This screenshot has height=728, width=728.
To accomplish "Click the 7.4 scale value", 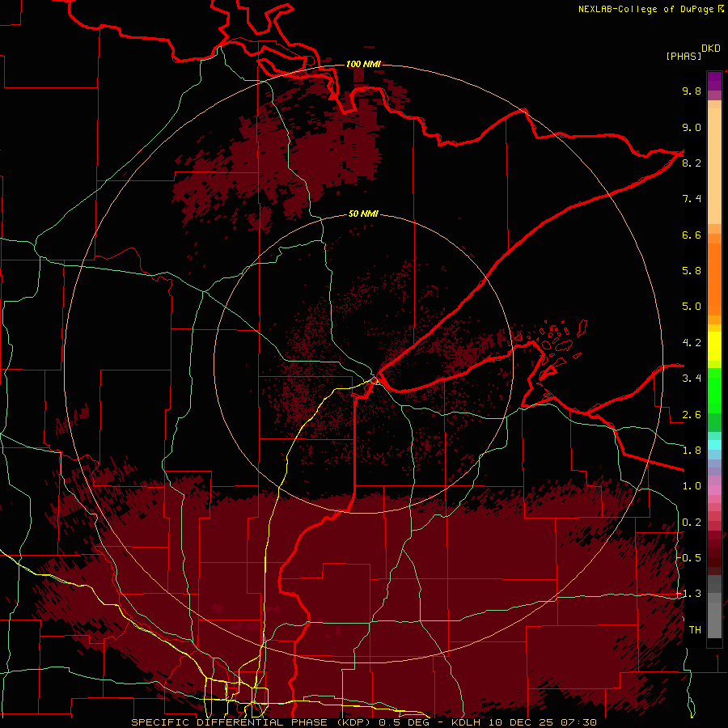I will 692,199.
